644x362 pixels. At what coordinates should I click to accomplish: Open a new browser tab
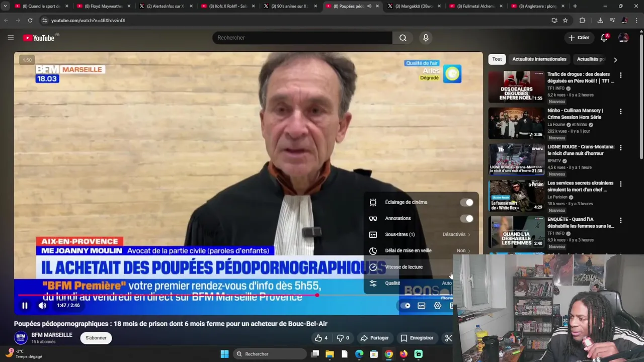(x=575, y=6)
